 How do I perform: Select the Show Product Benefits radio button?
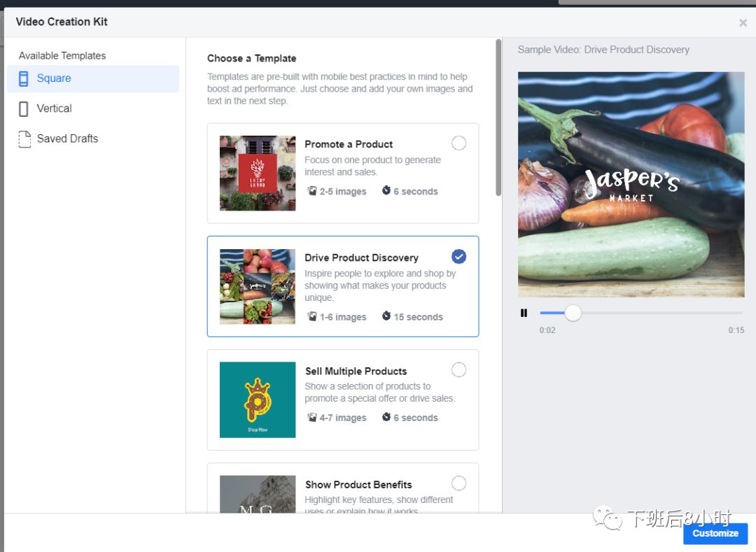(458, 483)
